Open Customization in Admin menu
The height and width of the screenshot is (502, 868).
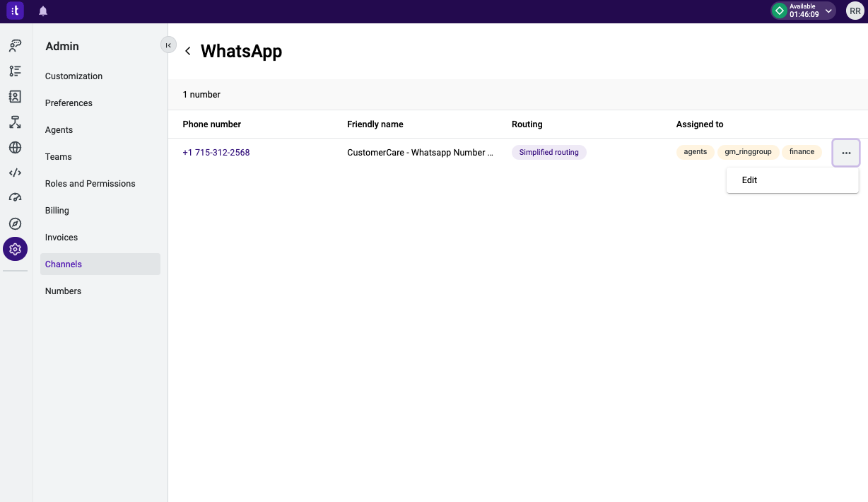coord(74,76)
